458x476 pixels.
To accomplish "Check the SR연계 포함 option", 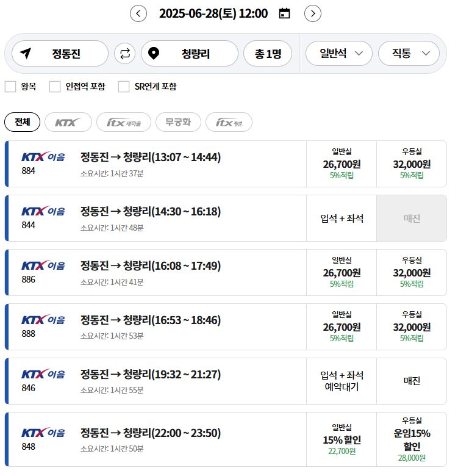I will coord(125,88).
